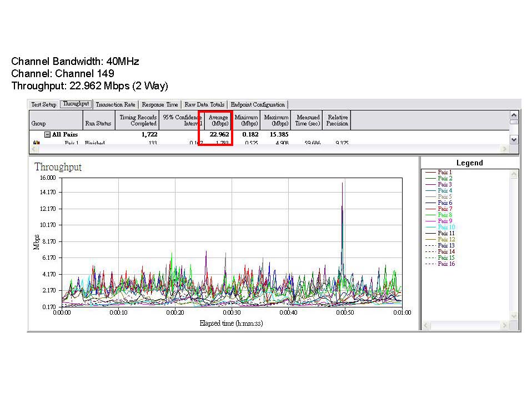This screenshot has height=399, width=532.
Task: Click Timing Records Completed column header
Action: (137, 120)
